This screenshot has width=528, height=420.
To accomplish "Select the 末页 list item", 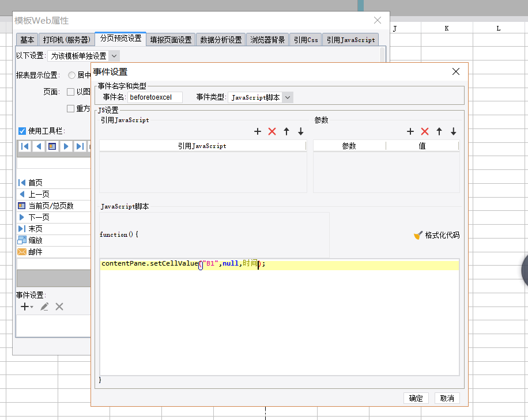I will tap(54, 229).
